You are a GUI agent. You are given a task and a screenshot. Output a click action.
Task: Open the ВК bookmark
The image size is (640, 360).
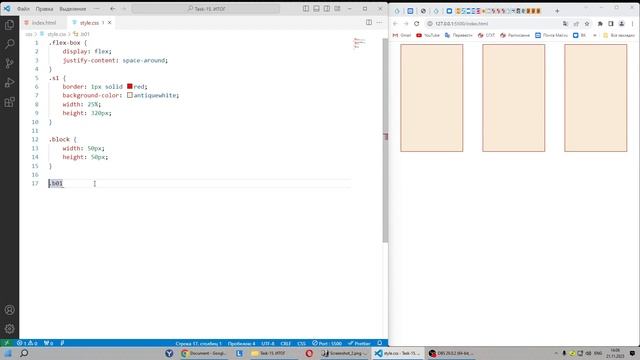579,36
